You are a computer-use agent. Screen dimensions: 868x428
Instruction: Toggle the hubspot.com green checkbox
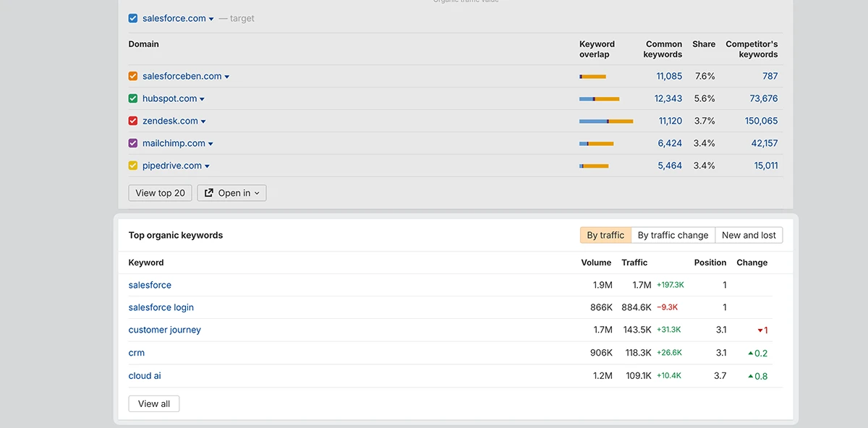pyautogui.click(x=133, y=98)
